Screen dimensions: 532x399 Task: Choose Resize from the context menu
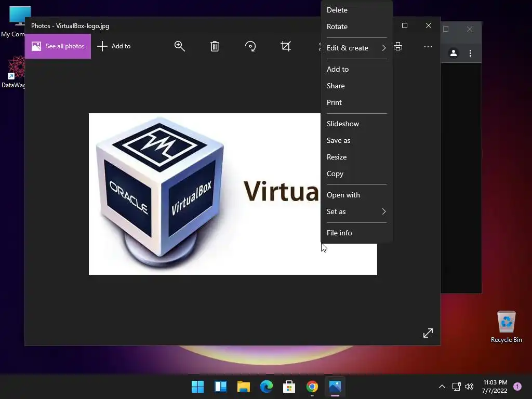pyautogui.click(x=356, y=157)
